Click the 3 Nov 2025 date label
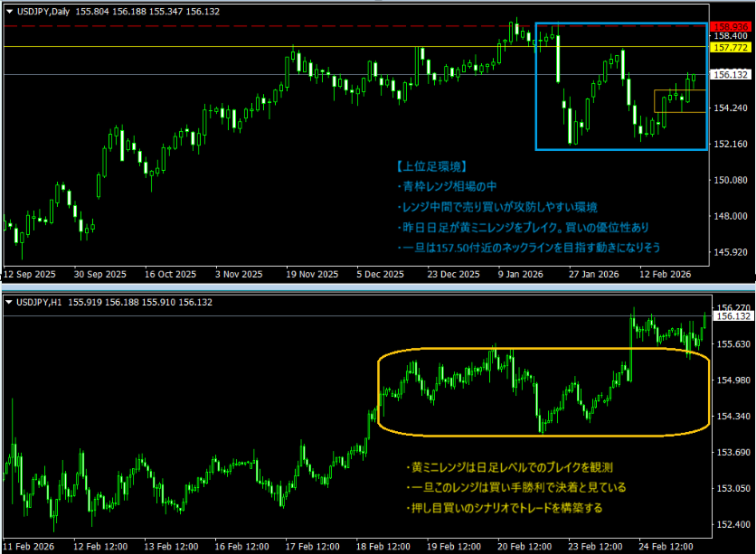 pos(239,274)
